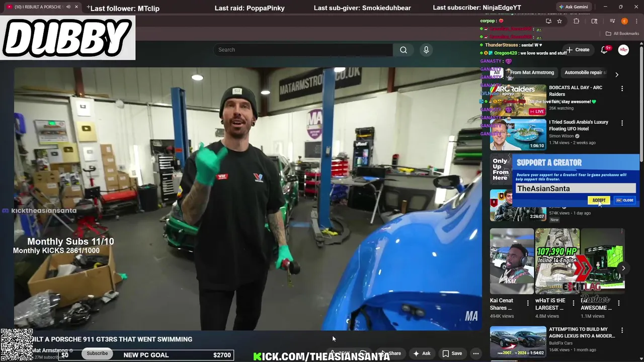Click CLOSE in Support a Creator popup
The height and width of the screenshot is (362, 644).
[625, 200]
